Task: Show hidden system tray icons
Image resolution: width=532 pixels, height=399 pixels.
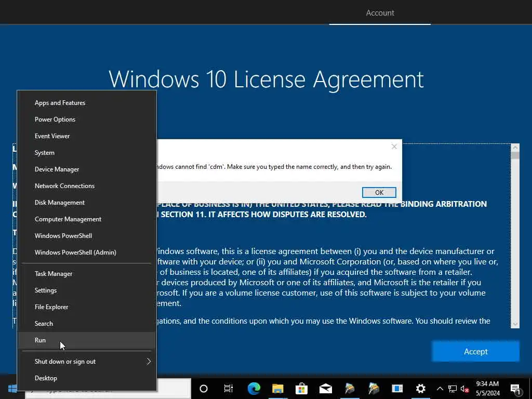Action: click(x=440, y=389)
